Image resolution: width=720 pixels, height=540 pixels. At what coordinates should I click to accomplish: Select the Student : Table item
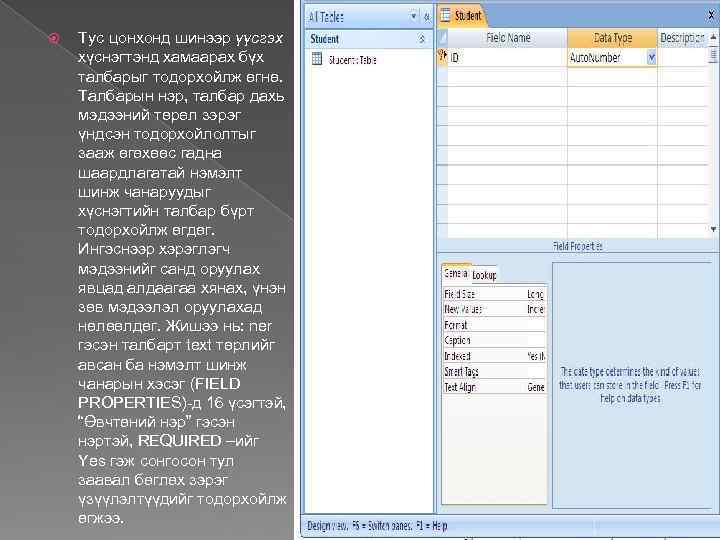tap(352, 60)
